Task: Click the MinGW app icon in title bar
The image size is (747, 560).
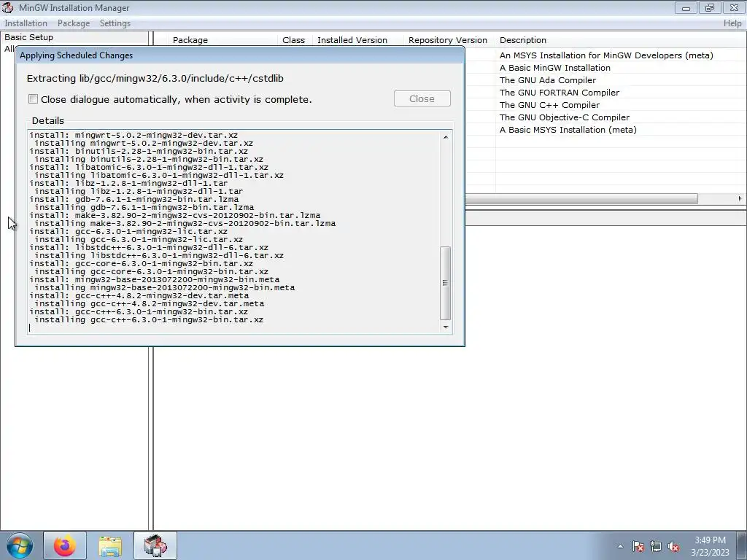Action: [x=8, y=7]
